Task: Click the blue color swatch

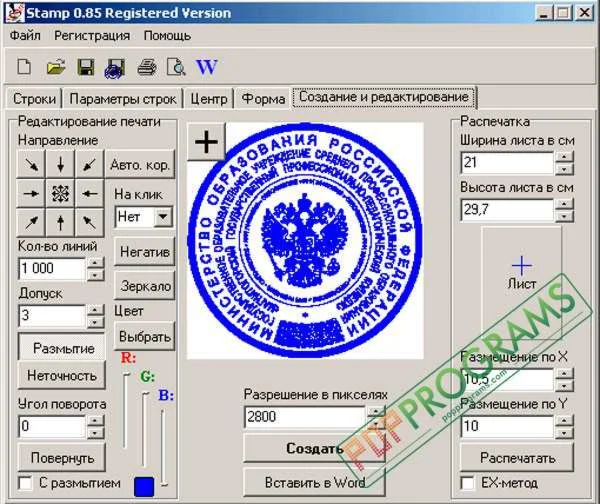Action: [x=144, y=486]
